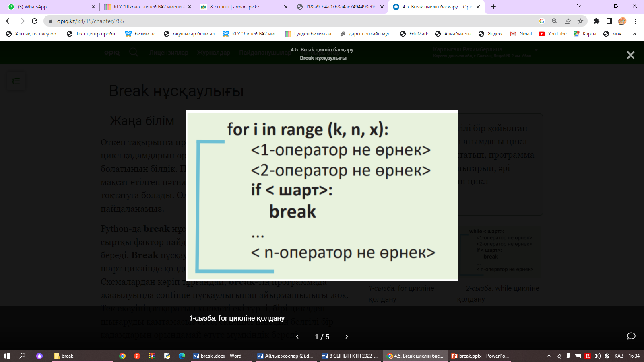The height and width of the screenshot is (362, 644).
Task: Close the 8-сынып arman-pv.kz tab
Action: 286,7
